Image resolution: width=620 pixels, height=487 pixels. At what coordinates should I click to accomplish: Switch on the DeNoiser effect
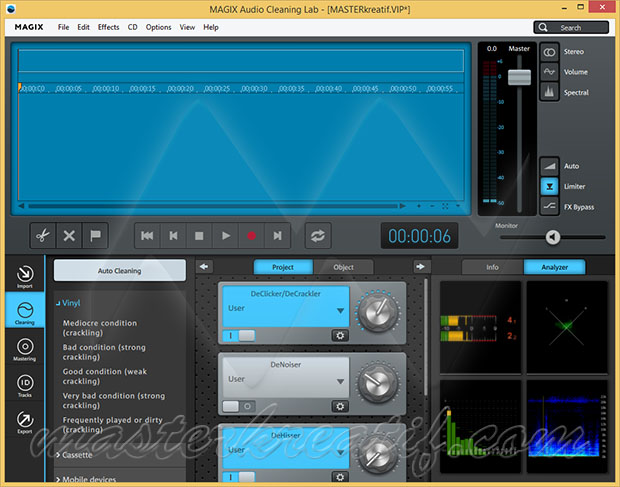[239, 406]
